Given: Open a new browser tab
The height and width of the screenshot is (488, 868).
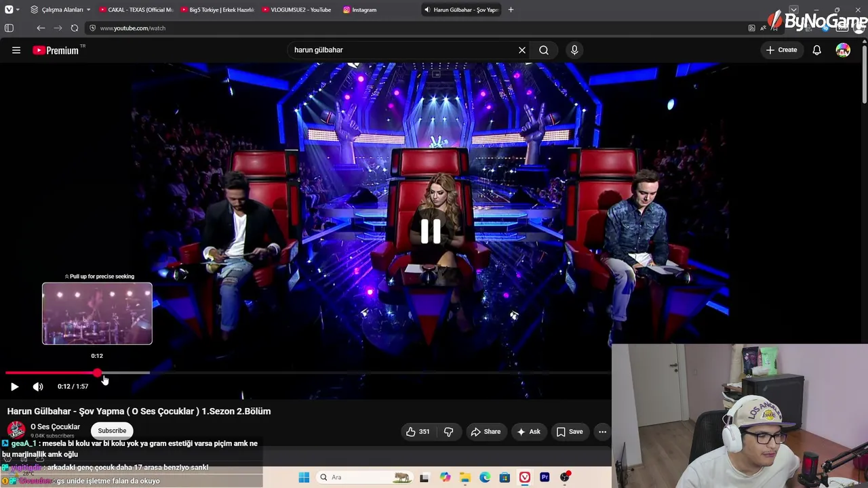Looking at the screenshot, I should (511, 9).
